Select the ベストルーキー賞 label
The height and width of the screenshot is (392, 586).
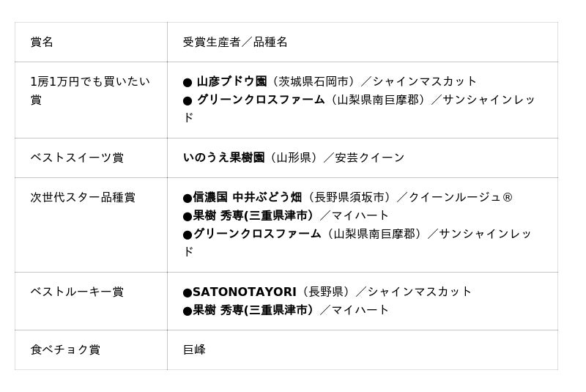pos(77,292)
